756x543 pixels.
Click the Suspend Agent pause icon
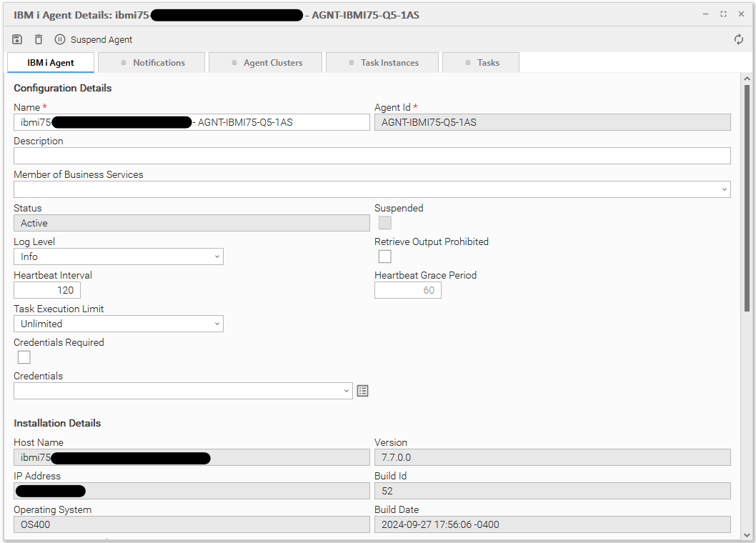click(x=60, y=40)
